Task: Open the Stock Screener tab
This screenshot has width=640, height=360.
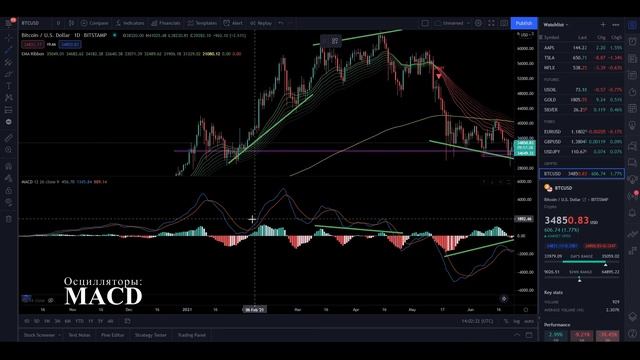Action: [39, 335]
